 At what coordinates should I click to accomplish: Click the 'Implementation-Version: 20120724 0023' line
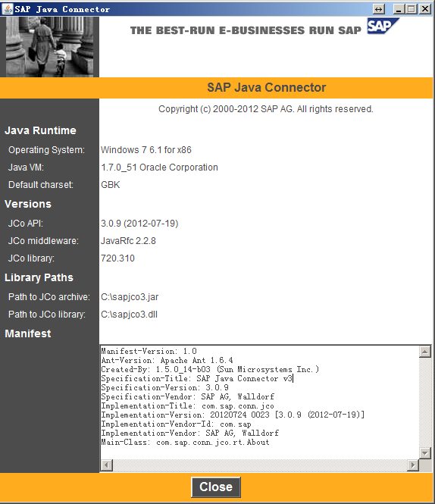point(233,415)
